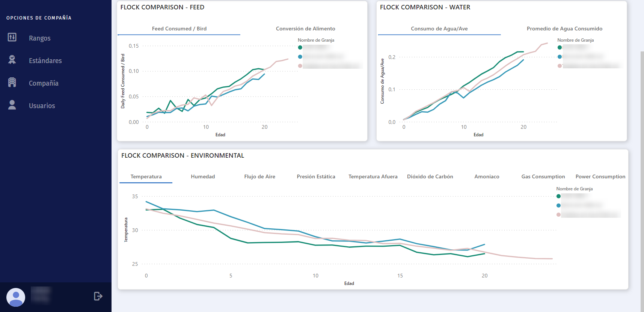Click OPCIONES DE COMPAÑÍA sidebar heading
The width and height of the screenshot is (644, 312).
pos(39,18)
